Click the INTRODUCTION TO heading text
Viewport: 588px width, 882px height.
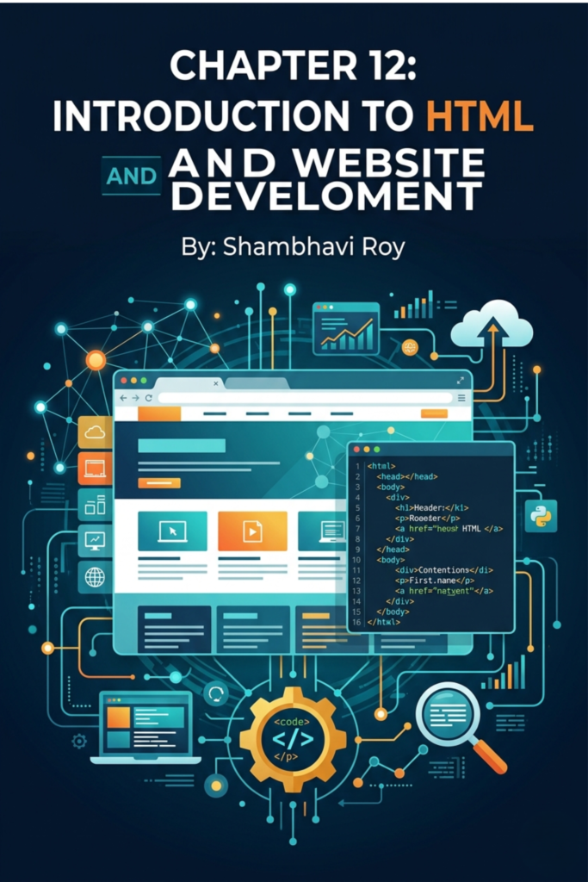click(x=233, y=115)
